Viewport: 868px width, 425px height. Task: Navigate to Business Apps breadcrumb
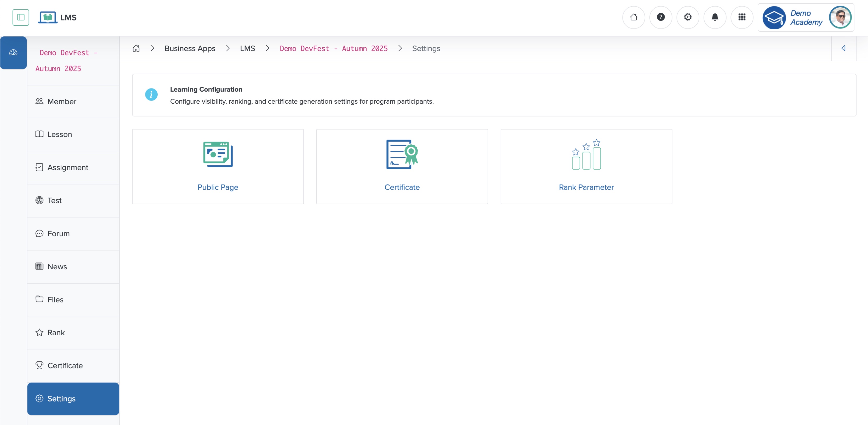coord(190,48)
